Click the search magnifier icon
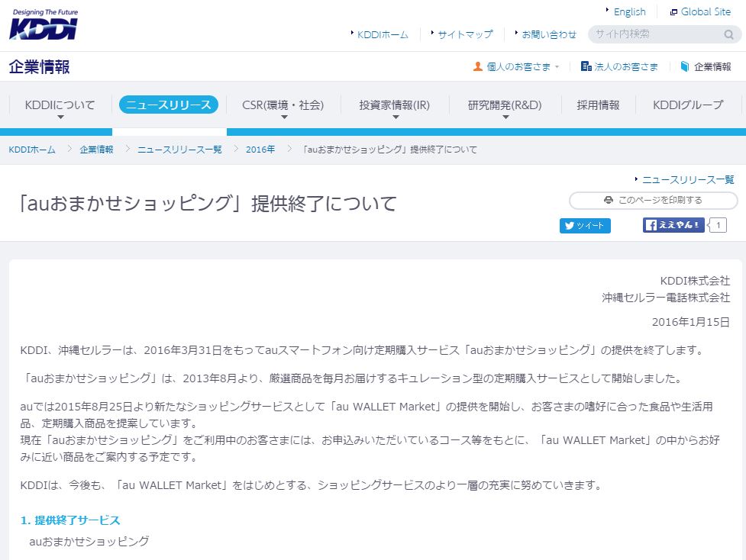Viewport: 746px width, 560px height. [x=728, y=34]
